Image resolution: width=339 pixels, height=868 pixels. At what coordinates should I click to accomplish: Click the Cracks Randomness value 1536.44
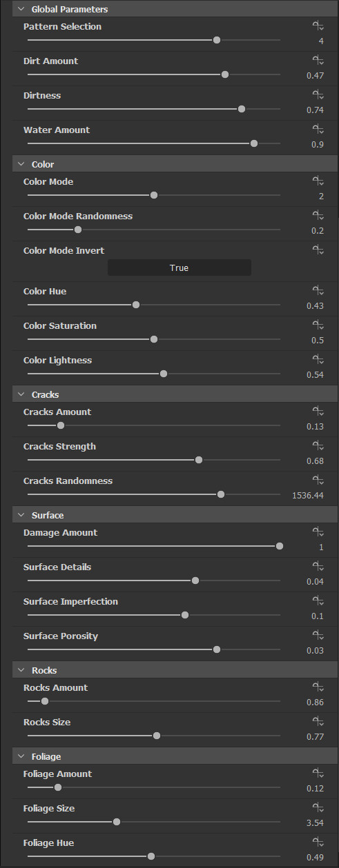(308, 496)
